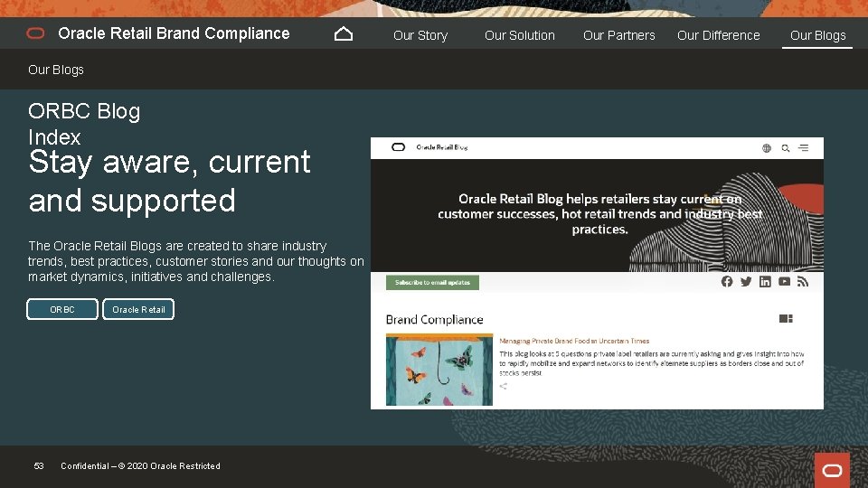Click the Oracle Retail button
The image size is (868, 488).
[138, 309]
